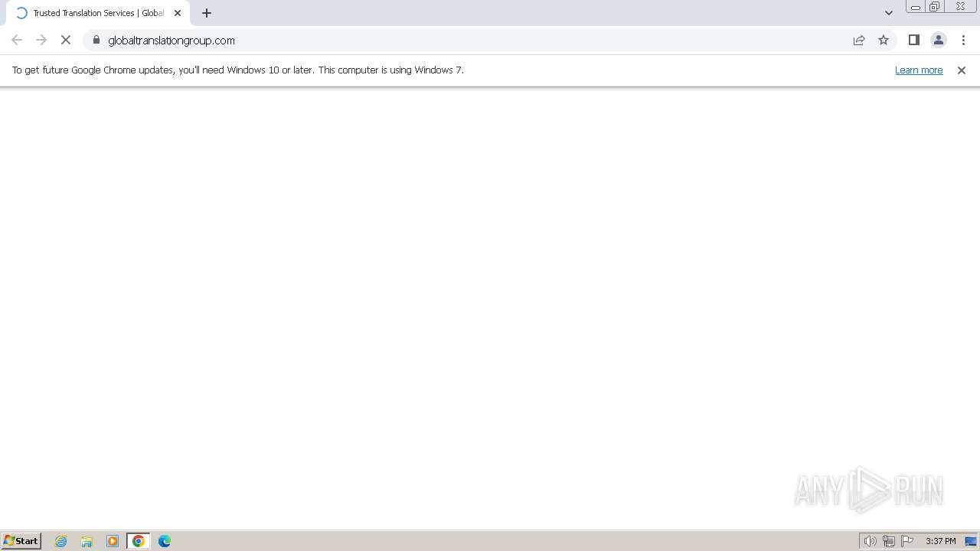
Task: Launch Internet Explorer from taskbar
Action: click(61, 541)
